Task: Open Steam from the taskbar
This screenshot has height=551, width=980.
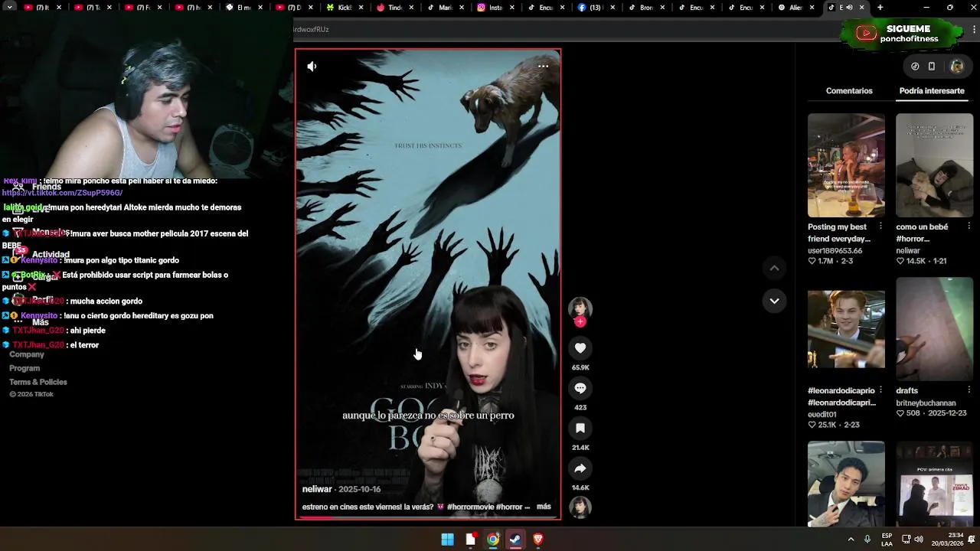Action: pyautogui.click(x=515, y=540)
